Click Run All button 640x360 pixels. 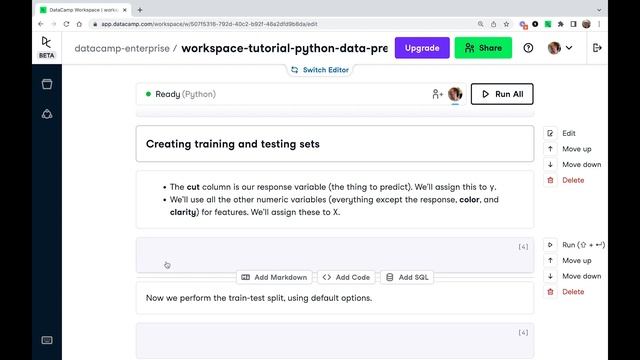(502, 94)
